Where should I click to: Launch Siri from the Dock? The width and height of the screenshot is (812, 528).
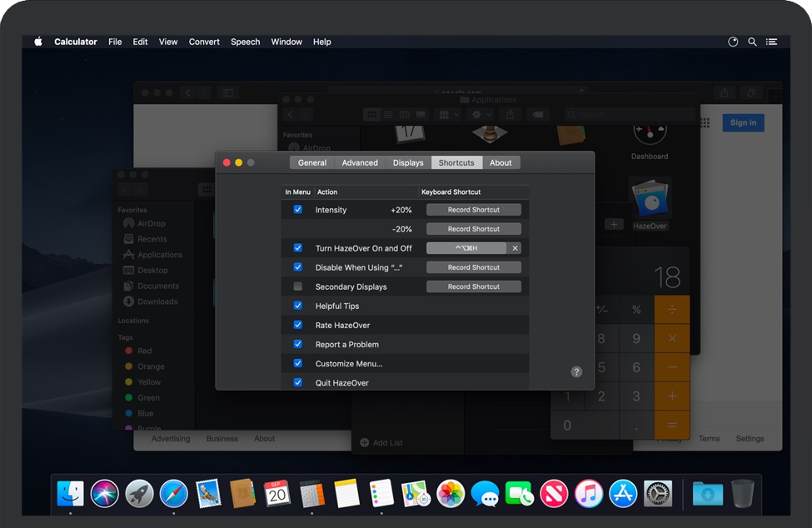(105, 493)
